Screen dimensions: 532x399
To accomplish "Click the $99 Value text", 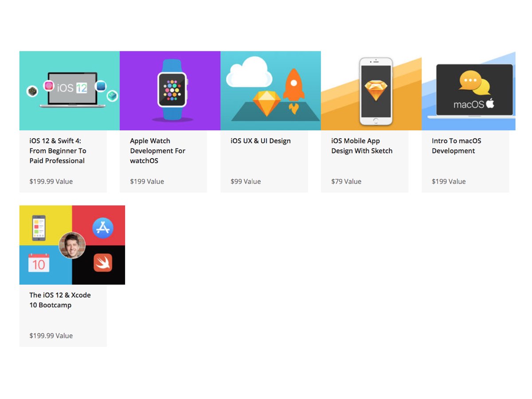I will [246, 181].
